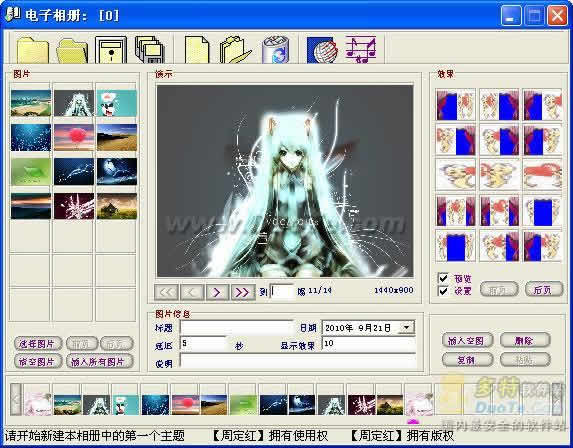
Task: Click the large anime girl preview image
Action: (x=285, y=181)
